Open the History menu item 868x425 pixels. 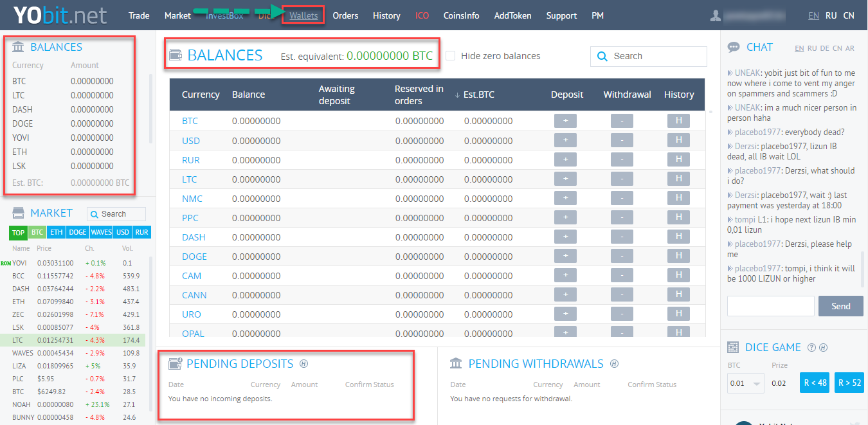(386, 15)
